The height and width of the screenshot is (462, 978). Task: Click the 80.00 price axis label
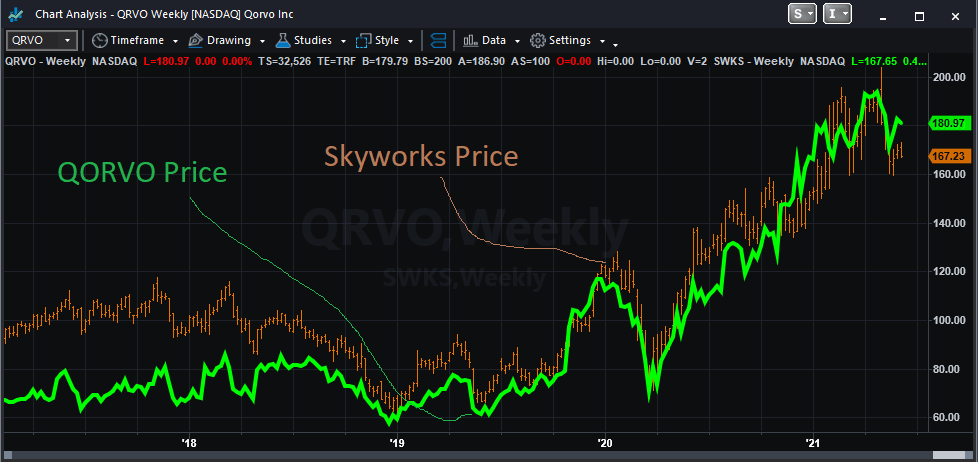(x=946, y=368)
